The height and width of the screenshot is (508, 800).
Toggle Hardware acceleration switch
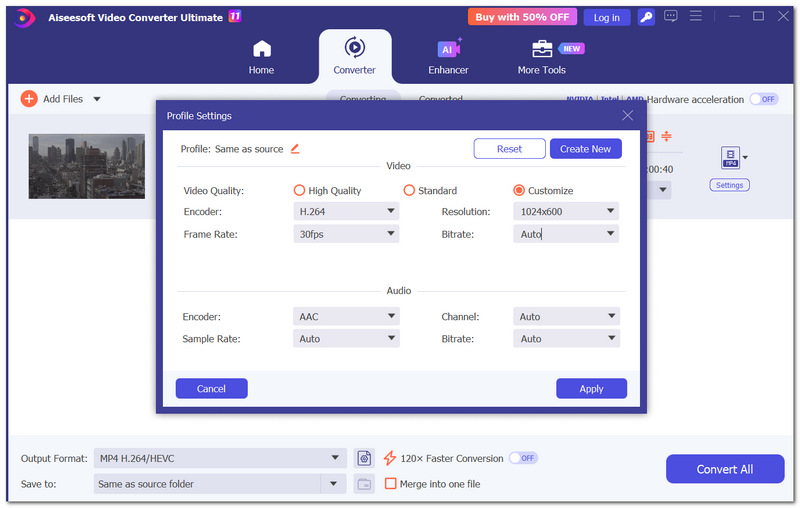tap(764, 99)
